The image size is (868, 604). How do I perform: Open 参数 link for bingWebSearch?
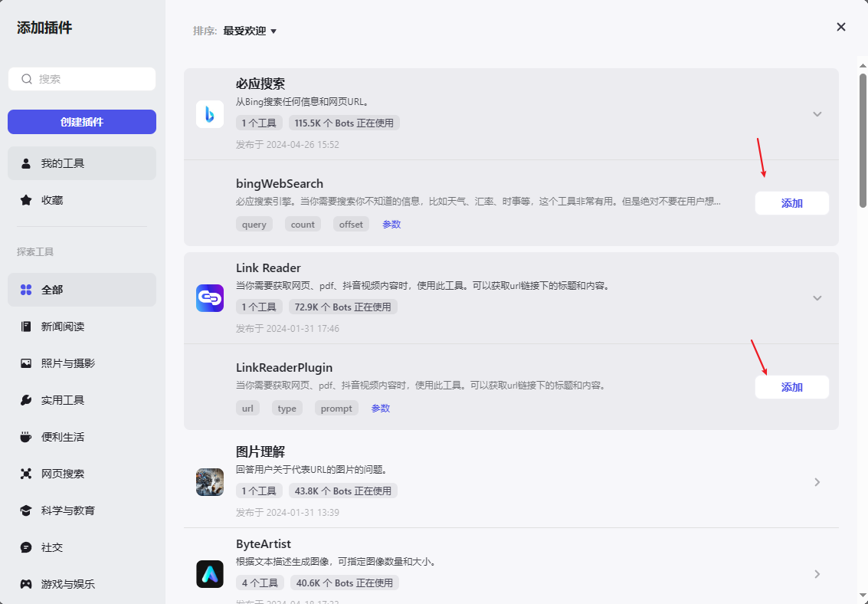pyautogui.click(x=391, y=225)
